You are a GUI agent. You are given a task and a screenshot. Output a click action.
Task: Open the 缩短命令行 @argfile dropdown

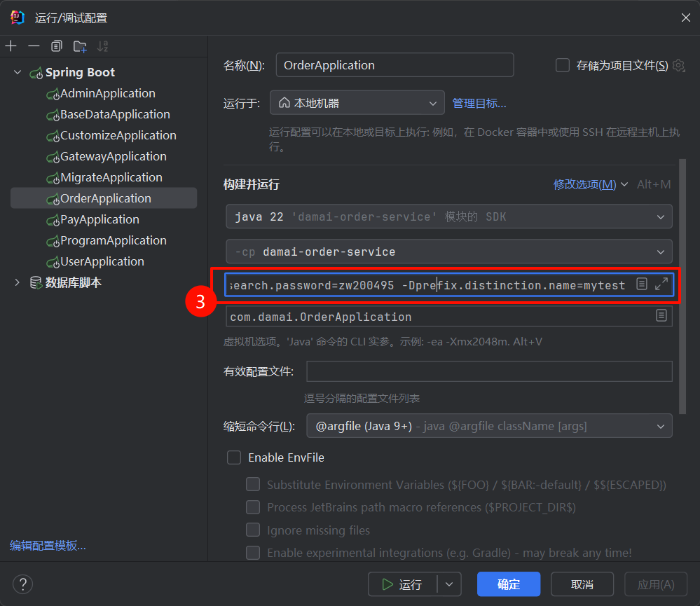tap(489, 426)
